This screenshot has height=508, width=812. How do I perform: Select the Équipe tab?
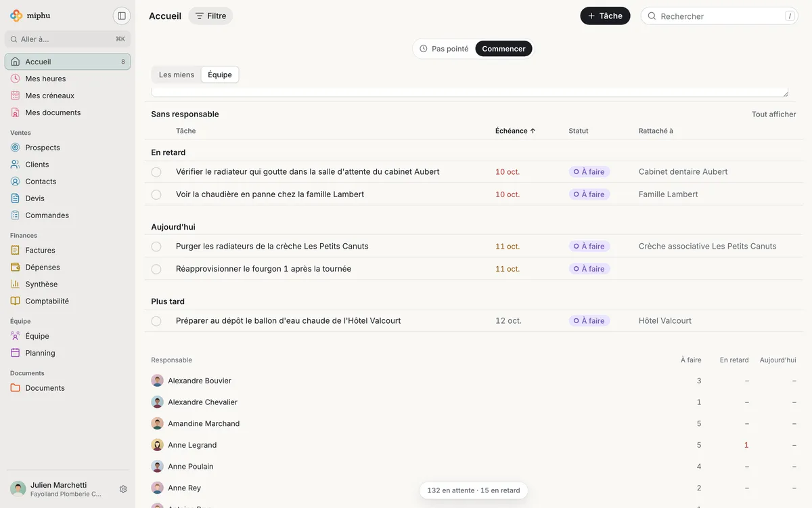click(220, 75)
